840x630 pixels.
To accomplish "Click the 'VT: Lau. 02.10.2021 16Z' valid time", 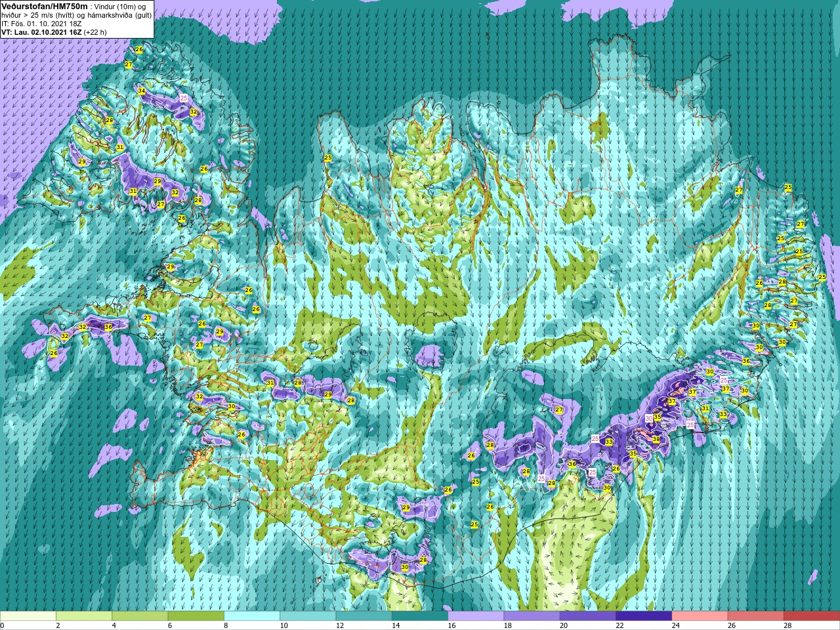I will tap(41, 31).
